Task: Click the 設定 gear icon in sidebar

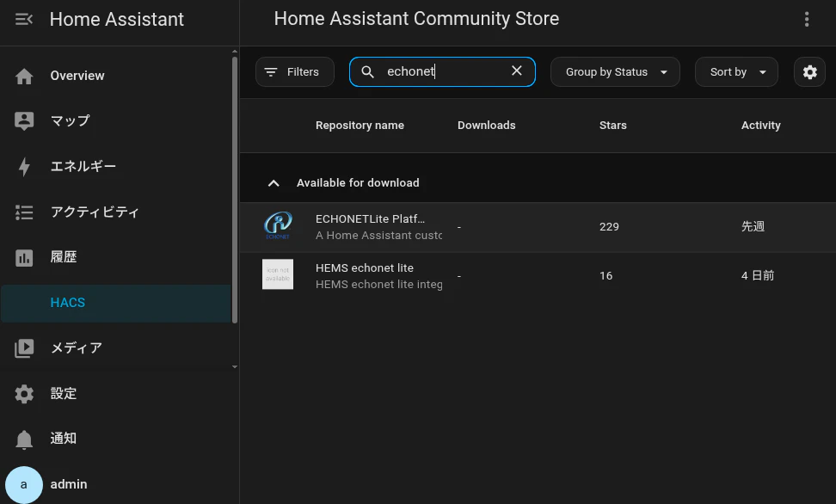Action: (x=24, y=394)
